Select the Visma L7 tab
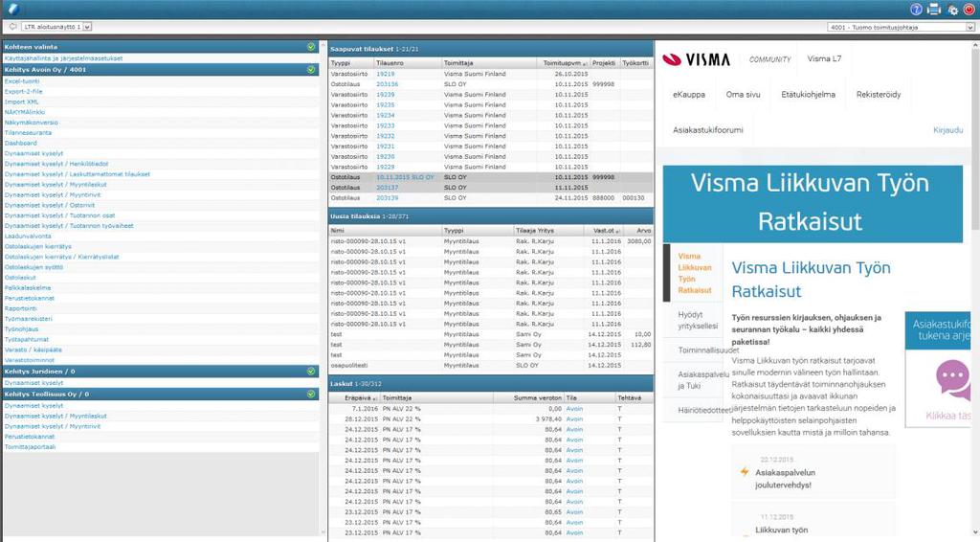 (x=824, y=58)
